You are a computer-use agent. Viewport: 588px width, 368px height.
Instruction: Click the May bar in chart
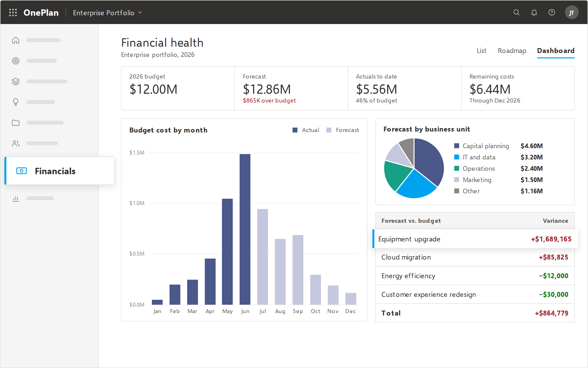(x=227, y=252)
